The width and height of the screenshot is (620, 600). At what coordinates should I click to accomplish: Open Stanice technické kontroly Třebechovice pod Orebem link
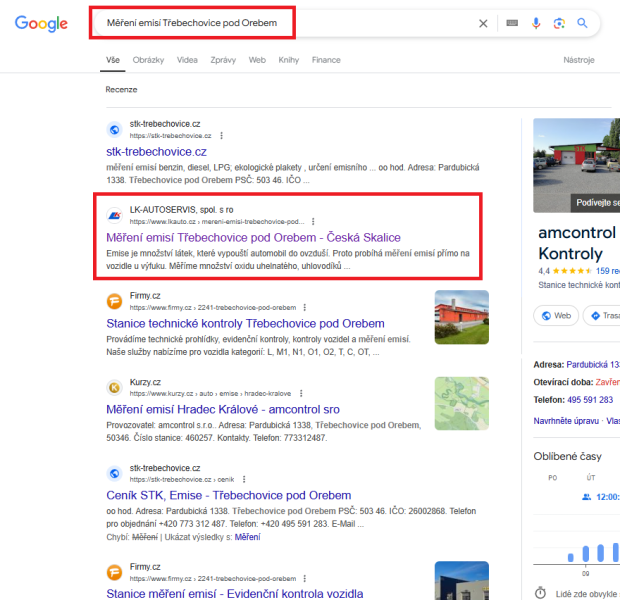click(x=245, y=324)
